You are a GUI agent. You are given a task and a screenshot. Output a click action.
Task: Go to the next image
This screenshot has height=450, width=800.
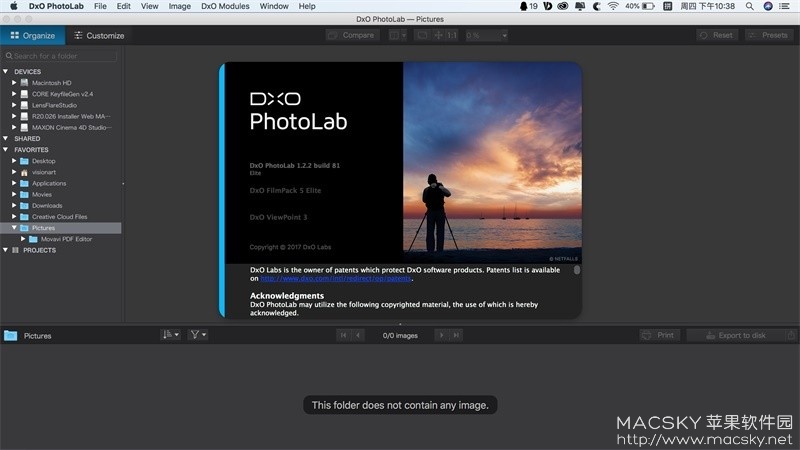[x=441, y=335]
